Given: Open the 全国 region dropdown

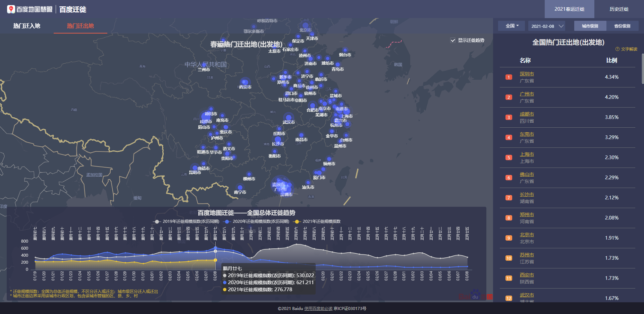Looking at the screenshot, I should 511,26.
